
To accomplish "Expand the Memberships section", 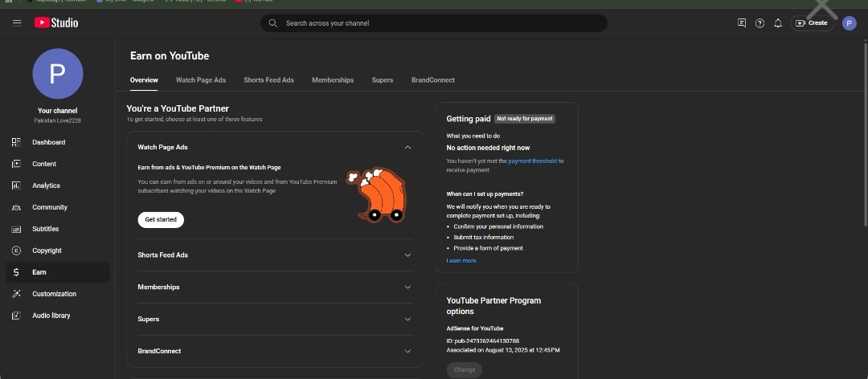I will 407,287.
